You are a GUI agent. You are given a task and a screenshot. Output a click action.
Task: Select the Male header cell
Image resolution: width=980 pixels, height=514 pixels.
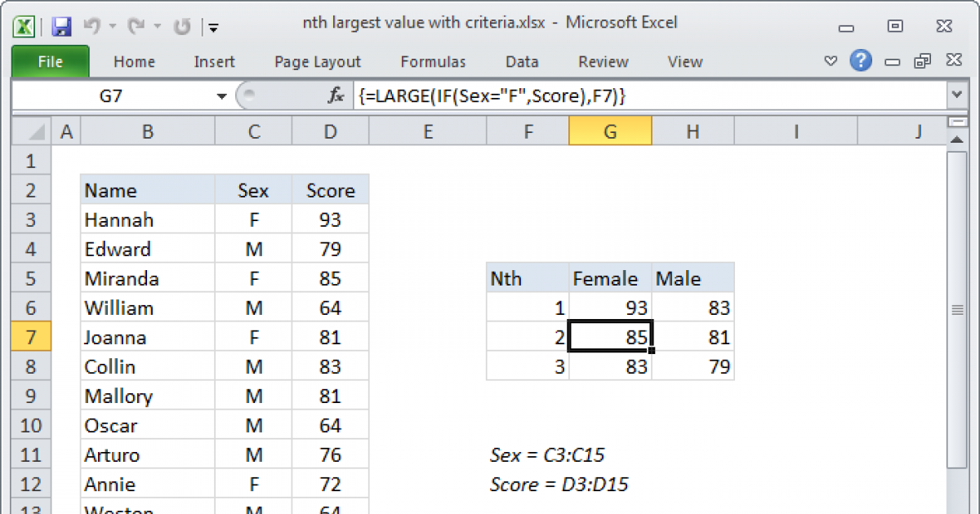(x=693, y=279)
